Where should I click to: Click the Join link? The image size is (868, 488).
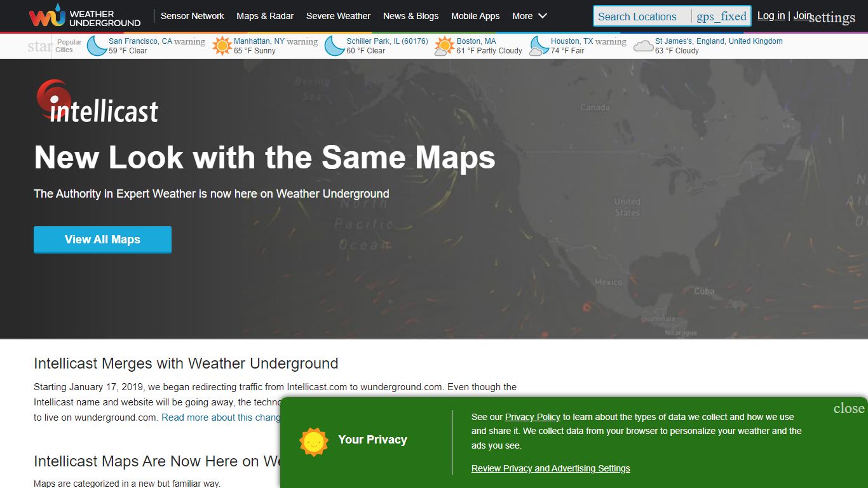802,16
